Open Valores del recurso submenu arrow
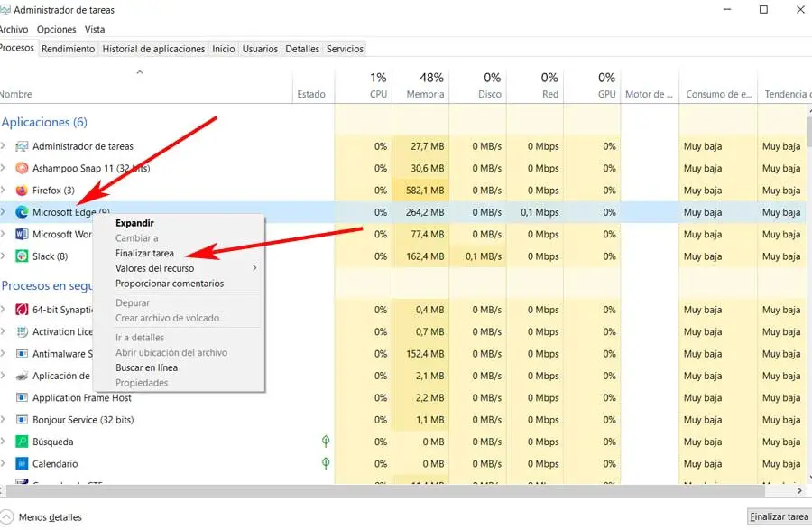Screen dimensions: 812x530 254,268
